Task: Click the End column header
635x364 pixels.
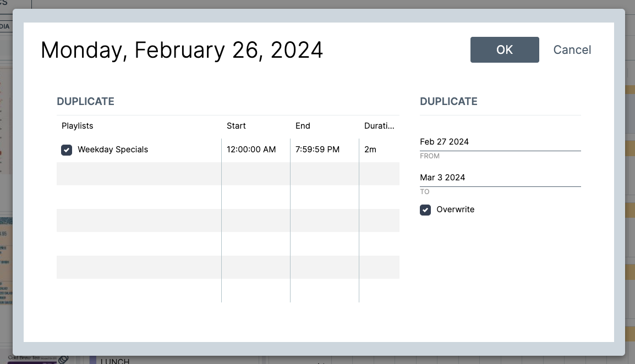Action: click(x=303, y=126)
